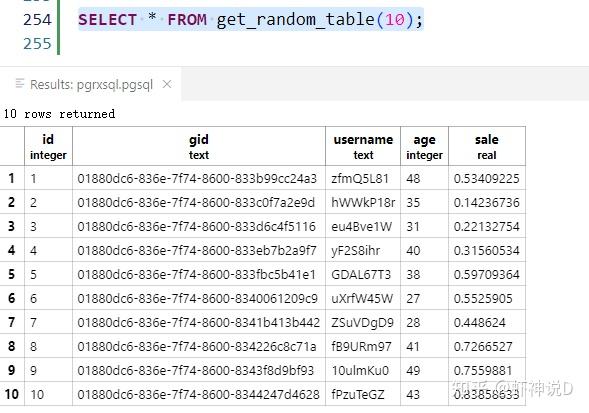
Task: Click the gid cell ending in 833c0f7a2e9d
Action: click(196, 203)
